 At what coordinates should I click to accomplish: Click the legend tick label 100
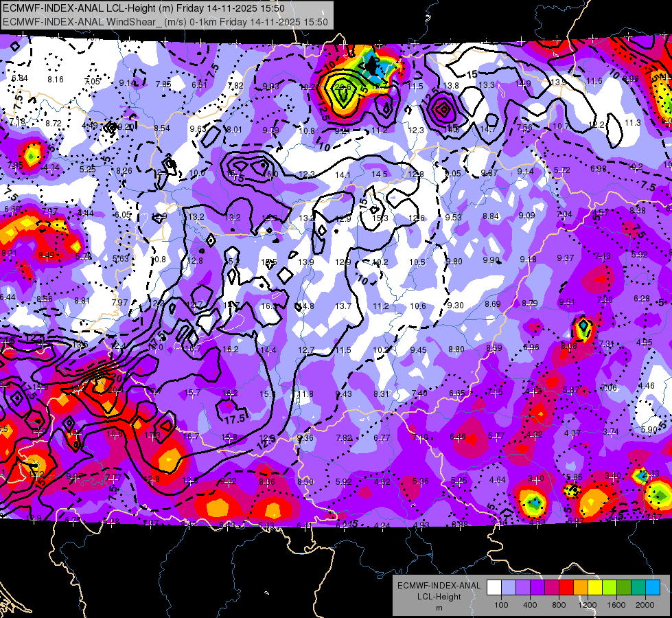pyautogui.click(x=501, y=605)
